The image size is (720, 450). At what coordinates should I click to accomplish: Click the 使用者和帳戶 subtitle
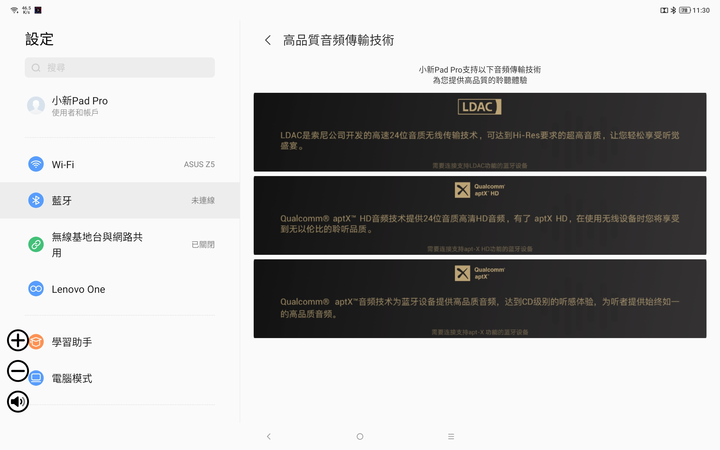click(75, 112)
